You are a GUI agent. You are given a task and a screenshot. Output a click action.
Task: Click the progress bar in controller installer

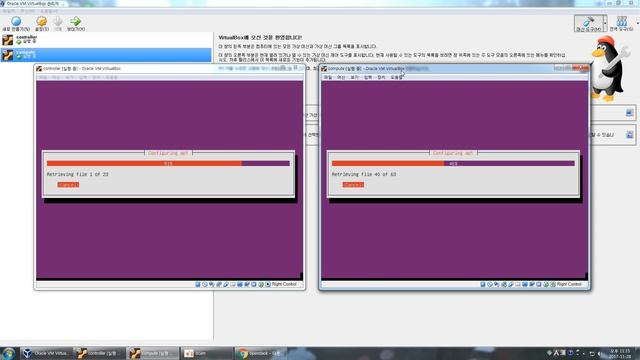168,163
